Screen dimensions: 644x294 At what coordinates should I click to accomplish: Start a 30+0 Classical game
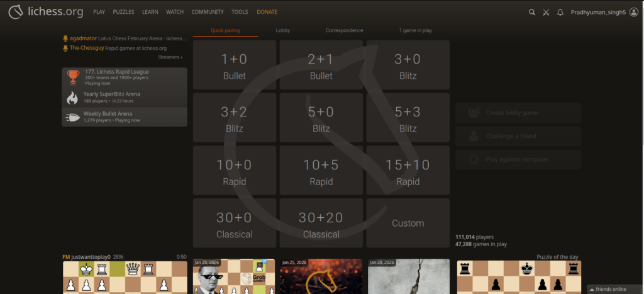click(235, 223)
